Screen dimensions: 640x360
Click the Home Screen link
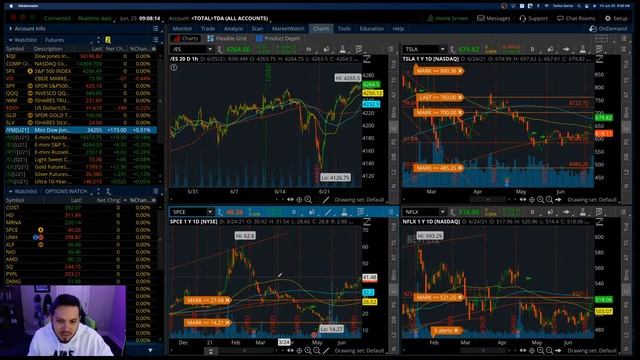pos(447,18)
